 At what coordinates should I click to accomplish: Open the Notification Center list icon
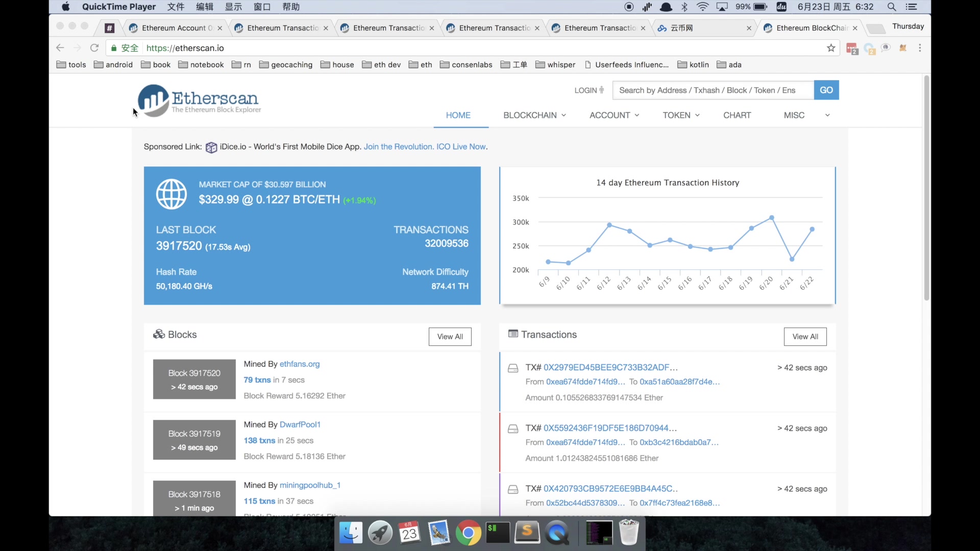911,7
